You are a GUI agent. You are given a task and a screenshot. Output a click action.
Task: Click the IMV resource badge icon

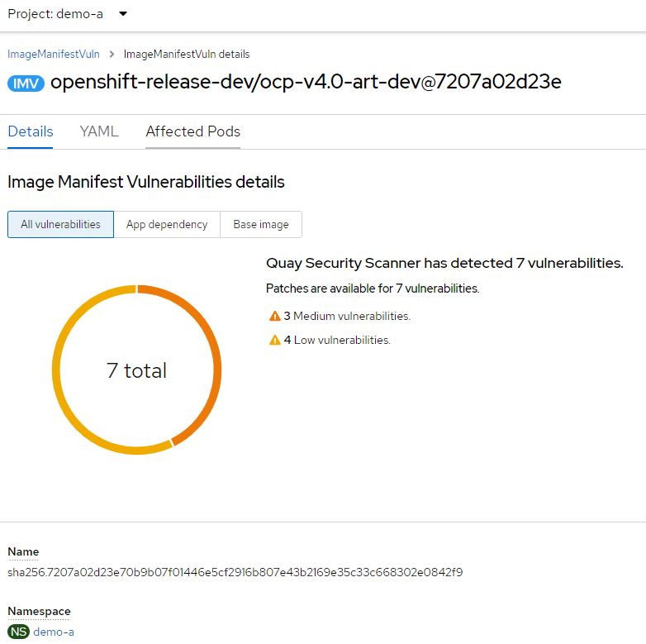26,83
